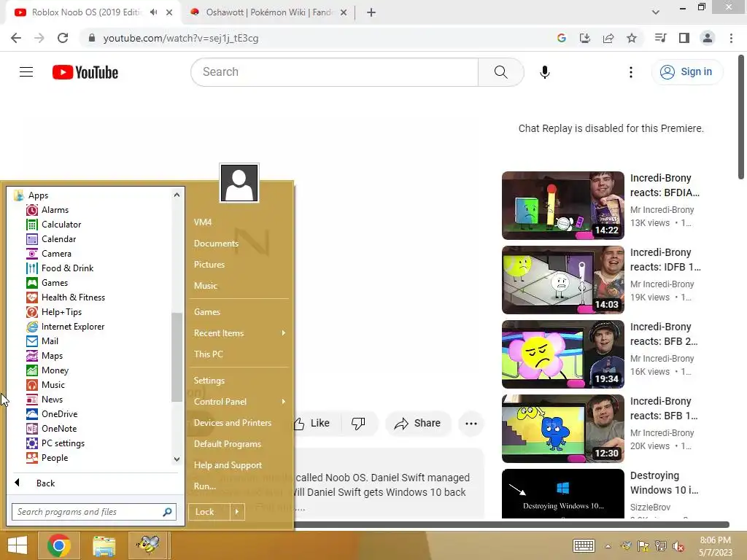Open the Calendar app entry
The height and width of the screenshot is (560, 747).
point(52,239)
